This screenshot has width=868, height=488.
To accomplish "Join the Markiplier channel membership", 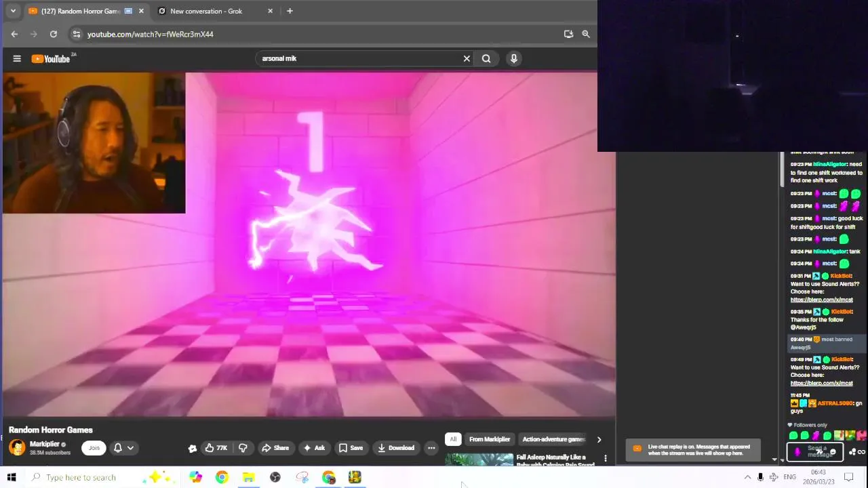I will tap(94, 448).
